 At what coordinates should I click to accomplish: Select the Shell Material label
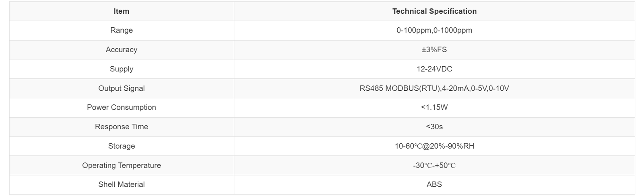coord(121,184)
